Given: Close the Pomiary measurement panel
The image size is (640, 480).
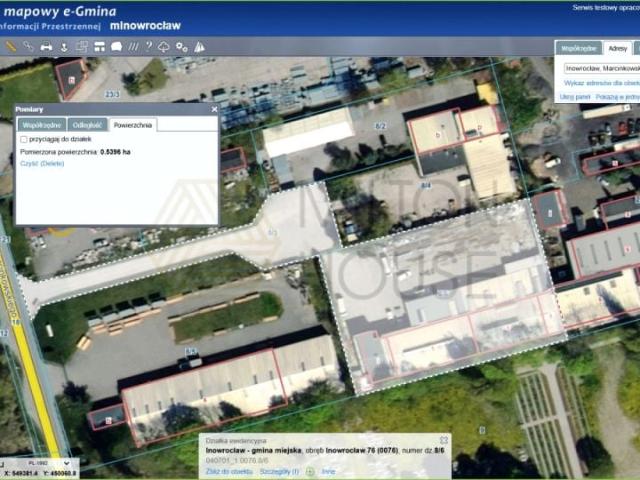Looking at the screenshot, I should pos(214,109).
